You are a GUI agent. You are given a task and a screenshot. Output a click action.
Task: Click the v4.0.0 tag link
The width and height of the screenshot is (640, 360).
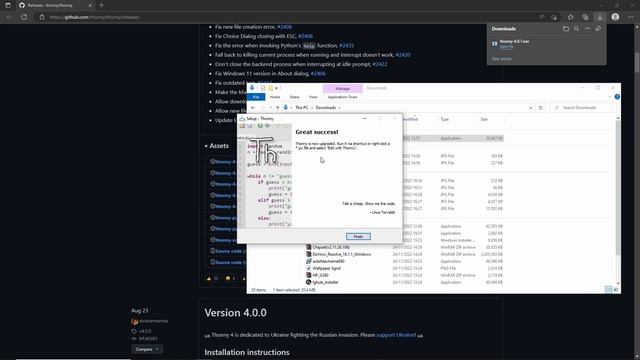(x=145, y=331)
